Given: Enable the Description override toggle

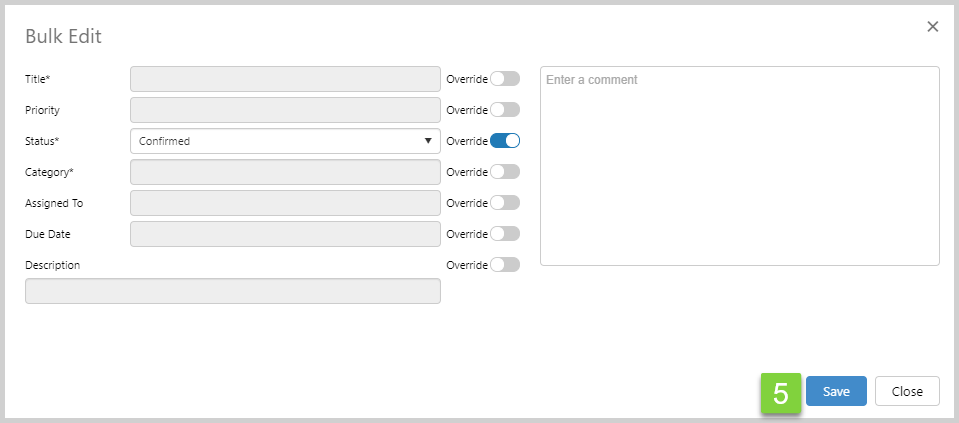Looking at the screenshot, I should point(505,265).
